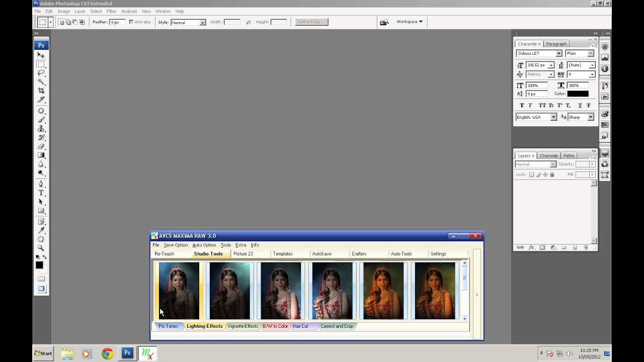Screen dimensions: 644x362
Task: Select the Lasso tool
Action: tap(41, 73)
